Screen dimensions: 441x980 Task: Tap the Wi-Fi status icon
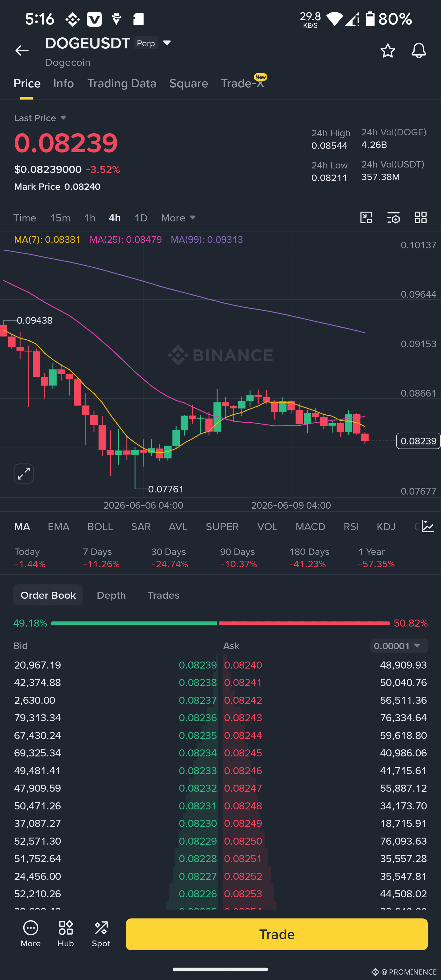[x=334, y=19]
